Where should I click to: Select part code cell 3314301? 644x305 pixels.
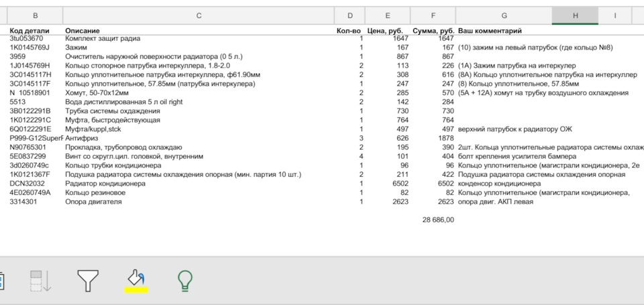23,202
